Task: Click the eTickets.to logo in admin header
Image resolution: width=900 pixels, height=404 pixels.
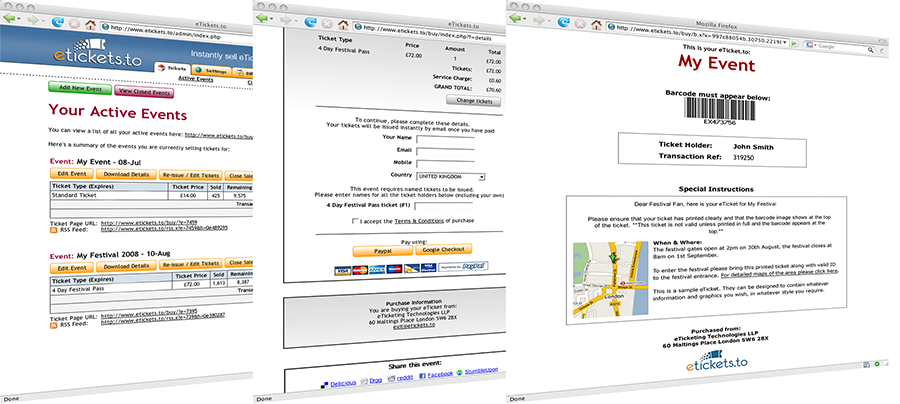Action: [x=97, y=52]
